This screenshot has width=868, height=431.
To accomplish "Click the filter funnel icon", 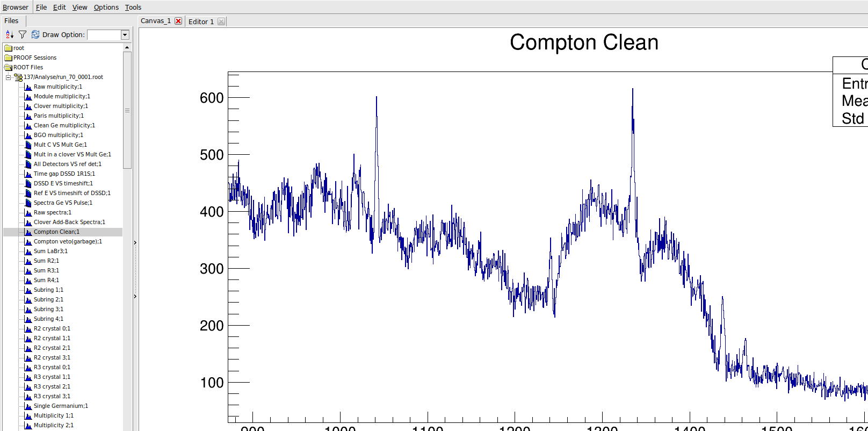I will (x=23, y=35).
